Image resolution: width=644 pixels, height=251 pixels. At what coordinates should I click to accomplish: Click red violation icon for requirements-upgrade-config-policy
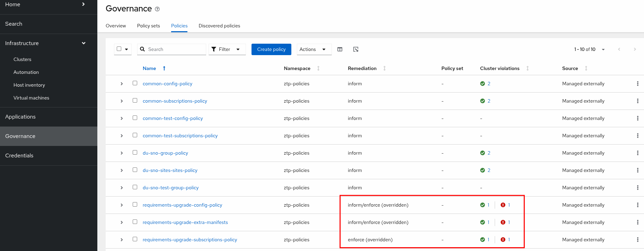[x=503, y=205]
